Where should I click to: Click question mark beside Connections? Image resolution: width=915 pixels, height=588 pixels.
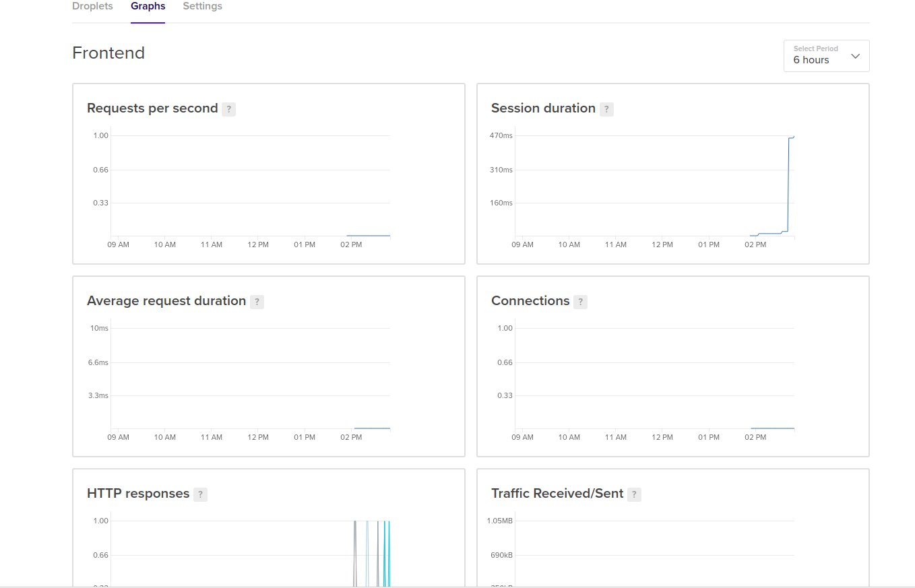click(x=580, y=302)
